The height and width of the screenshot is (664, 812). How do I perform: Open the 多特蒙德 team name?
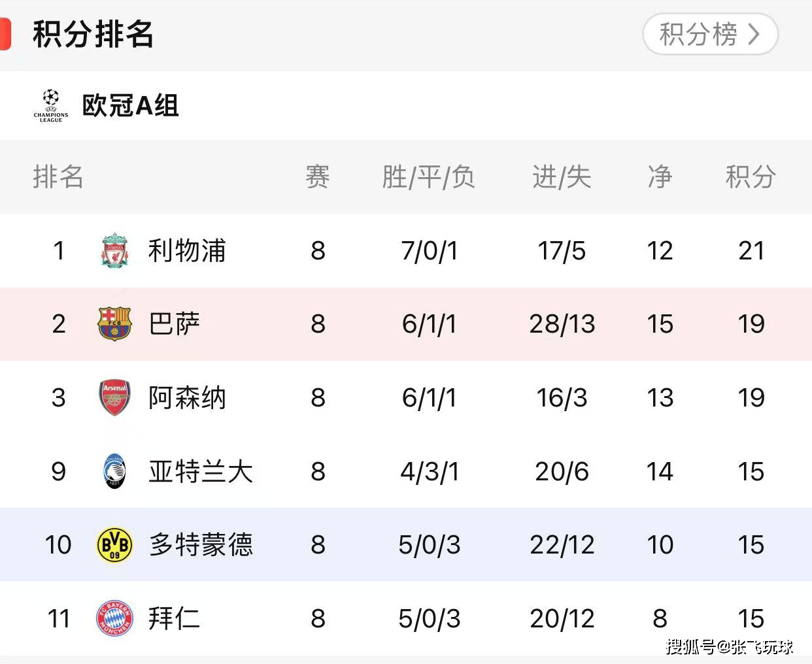click(200, 544)
